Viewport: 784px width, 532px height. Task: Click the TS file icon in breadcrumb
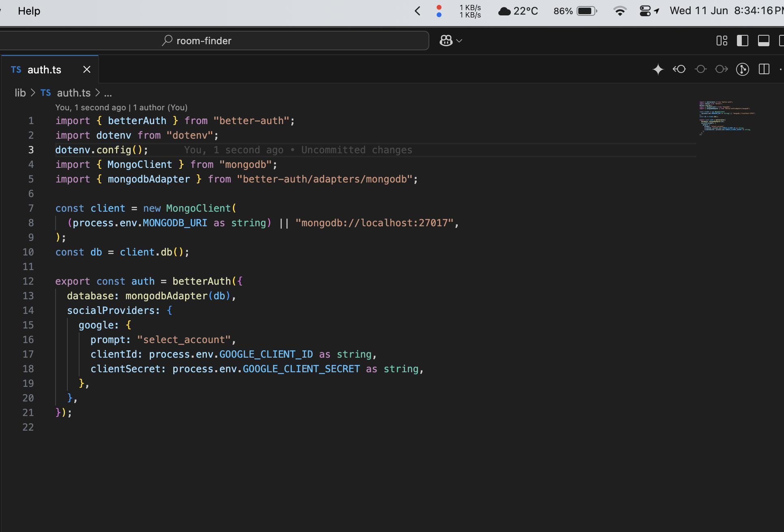[46, 93]
